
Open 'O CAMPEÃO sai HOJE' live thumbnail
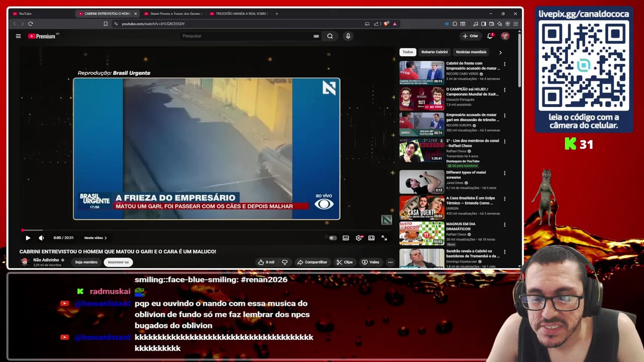point(422,99)
